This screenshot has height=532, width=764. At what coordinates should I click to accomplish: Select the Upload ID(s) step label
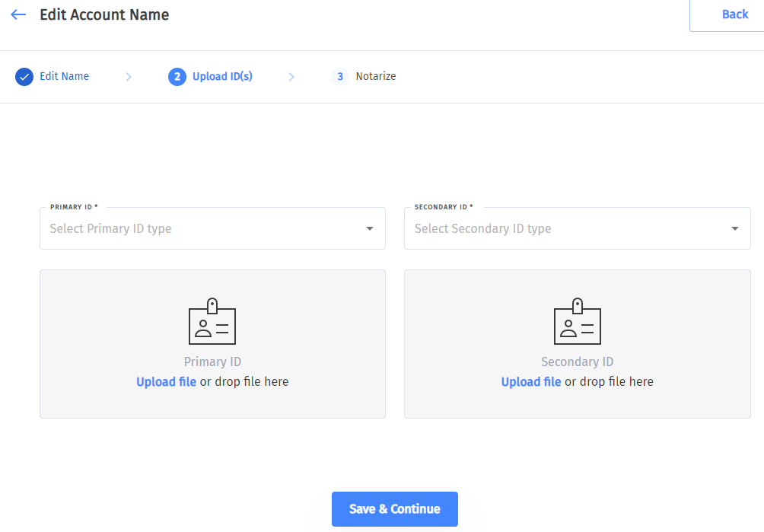[x=222, y=77]
